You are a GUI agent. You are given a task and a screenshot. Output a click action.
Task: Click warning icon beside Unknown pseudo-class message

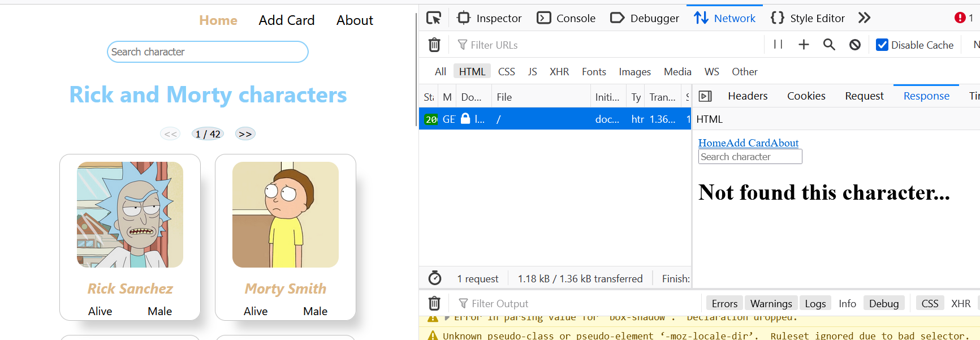[433, 335]
